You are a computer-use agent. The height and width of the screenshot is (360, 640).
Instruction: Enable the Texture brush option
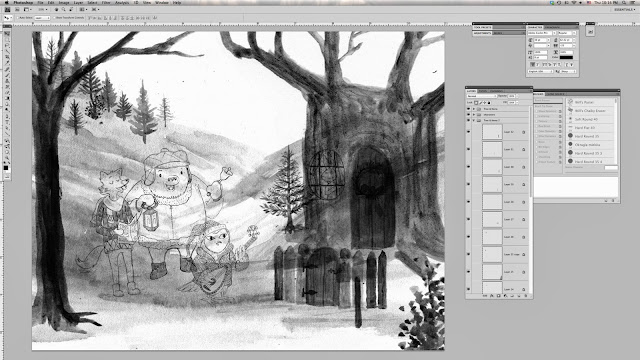(x=536, y=121)
